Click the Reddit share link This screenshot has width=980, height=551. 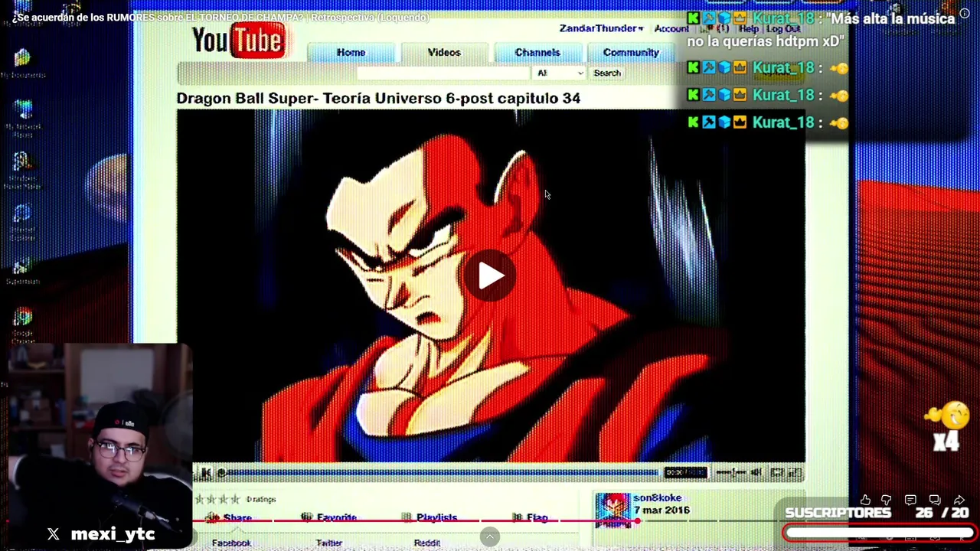tap(426, 543)
